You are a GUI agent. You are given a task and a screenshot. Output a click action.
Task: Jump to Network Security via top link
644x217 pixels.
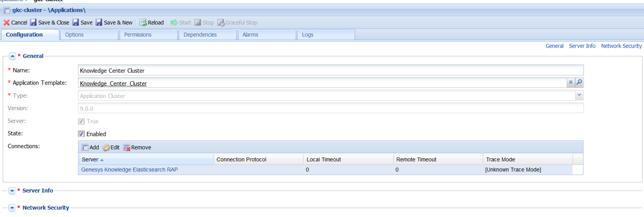[621, 46]
